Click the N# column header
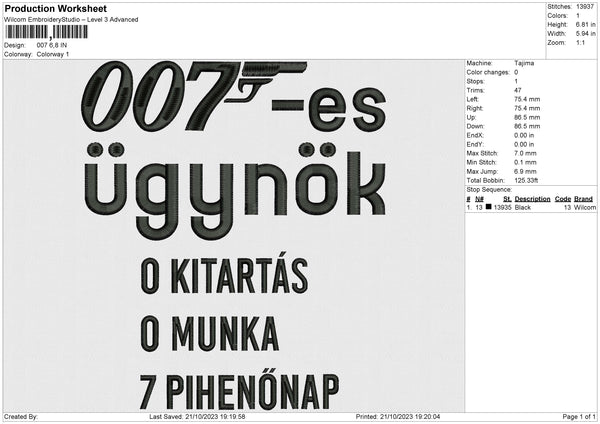 (479, 200)
